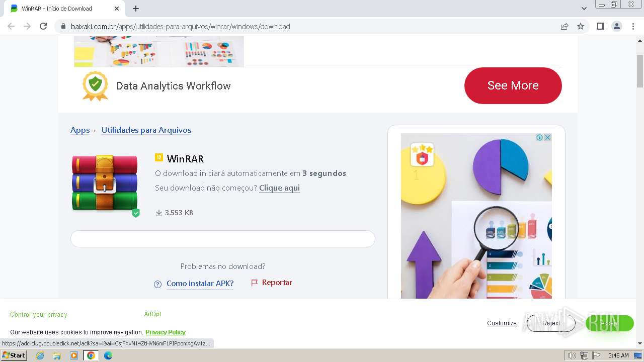Select the WinRAR - Início de Download tab
This screenshot has width=644, height=362.
tap(65, 9)
